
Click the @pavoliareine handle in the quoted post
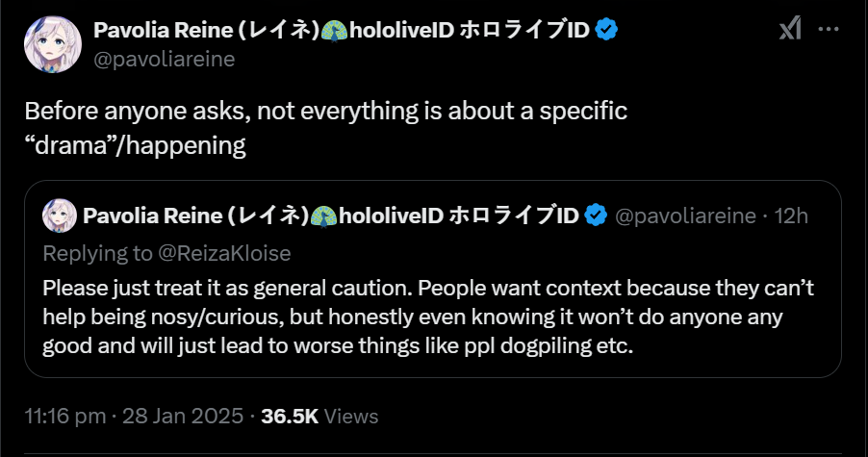685,215
